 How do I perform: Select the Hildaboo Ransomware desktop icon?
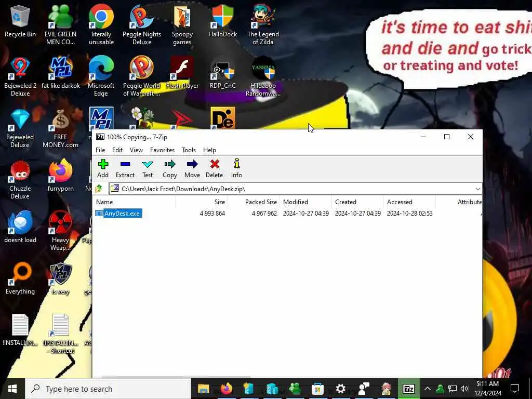click(x=263, y=76)
